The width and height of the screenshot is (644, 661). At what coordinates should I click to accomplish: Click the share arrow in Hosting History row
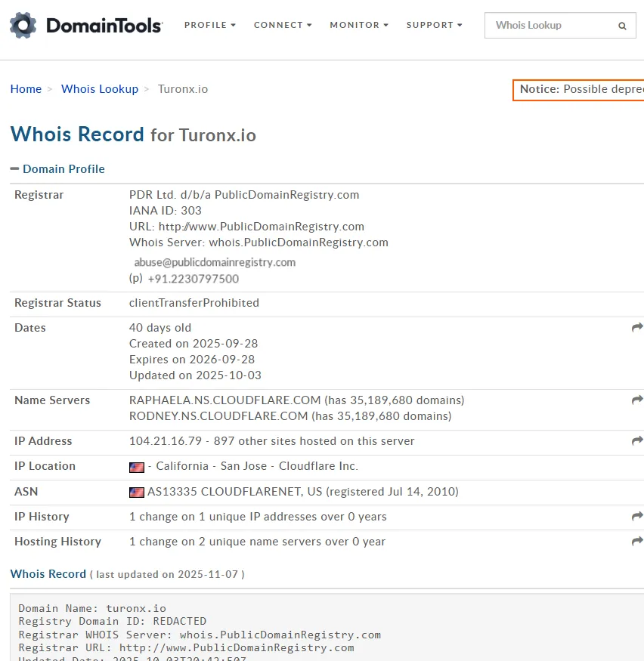(637, 542)
